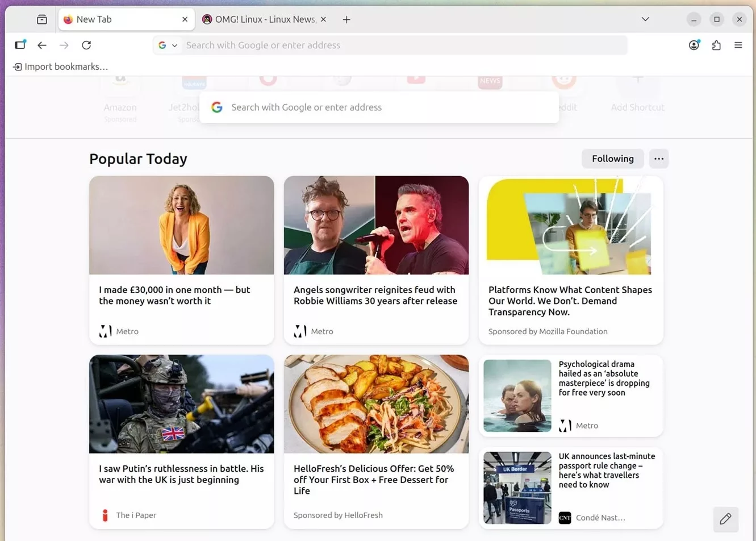The height and width of the screenshot is (541, 756).
Task: Click Import bookmarks
Action: click(x=60, y=66)
